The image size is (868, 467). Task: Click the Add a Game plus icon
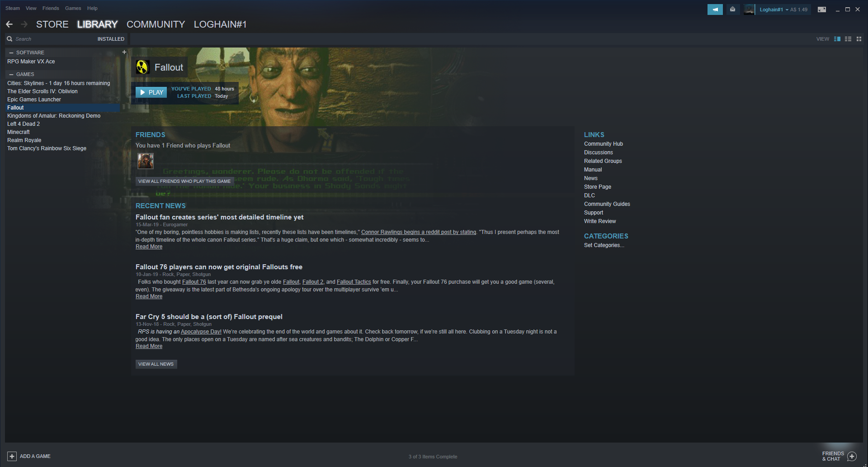(12, 456)
